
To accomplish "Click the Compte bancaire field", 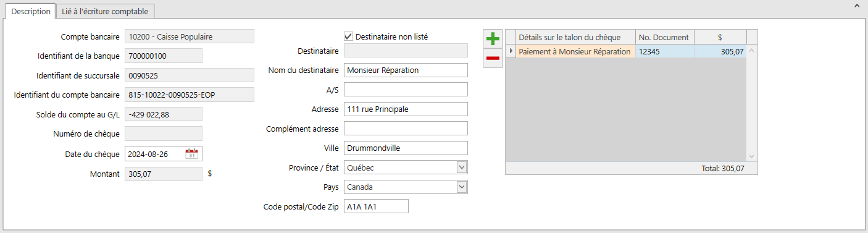I will (190, 36).
